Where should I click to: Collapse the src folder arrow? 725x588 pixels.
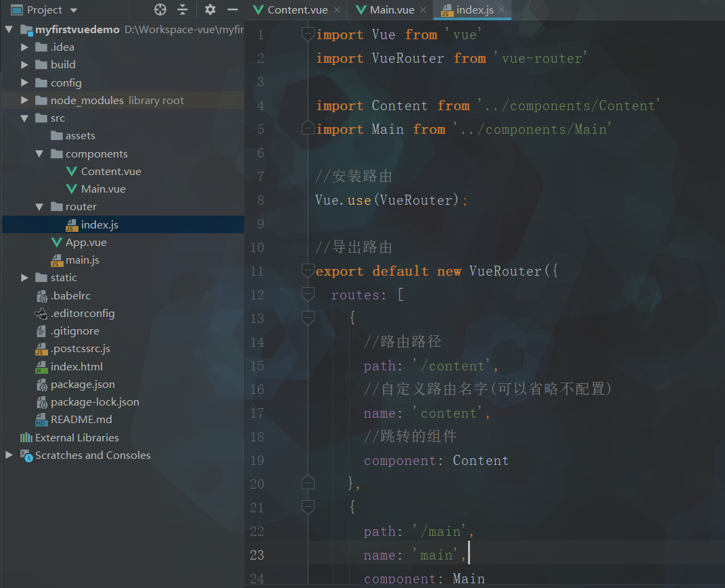24,118
